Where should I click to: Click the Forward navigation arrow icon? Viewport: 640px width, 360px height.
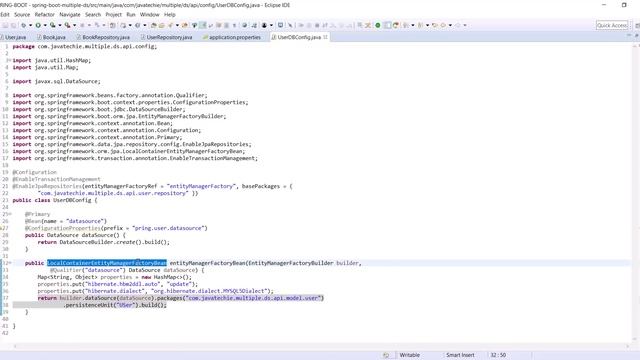pyautogui.click(x=458, y=25)
